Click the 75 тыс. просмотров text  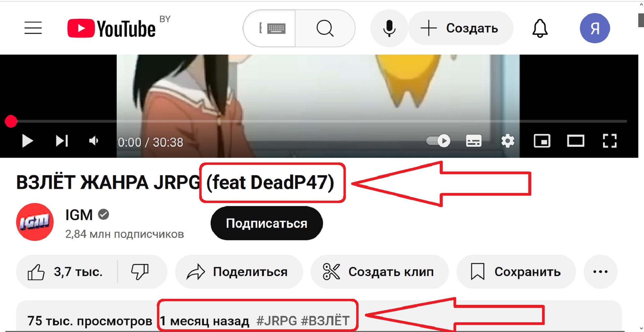coord(90,321)
